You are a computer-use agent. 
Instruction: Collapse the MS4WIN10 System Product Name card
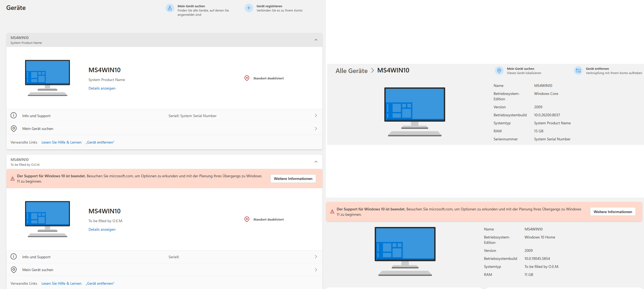(316, 40)
